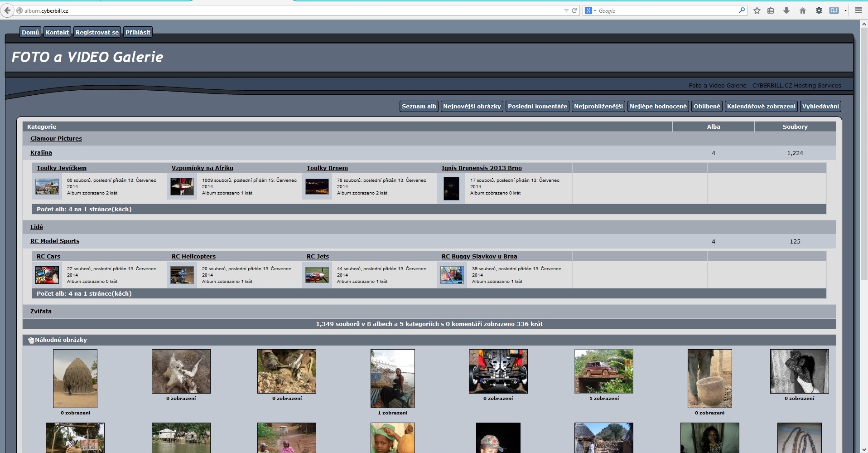Click the browser back arrow button
The height and width of the screenshot is (453, 868).
[x=7, y=10]
